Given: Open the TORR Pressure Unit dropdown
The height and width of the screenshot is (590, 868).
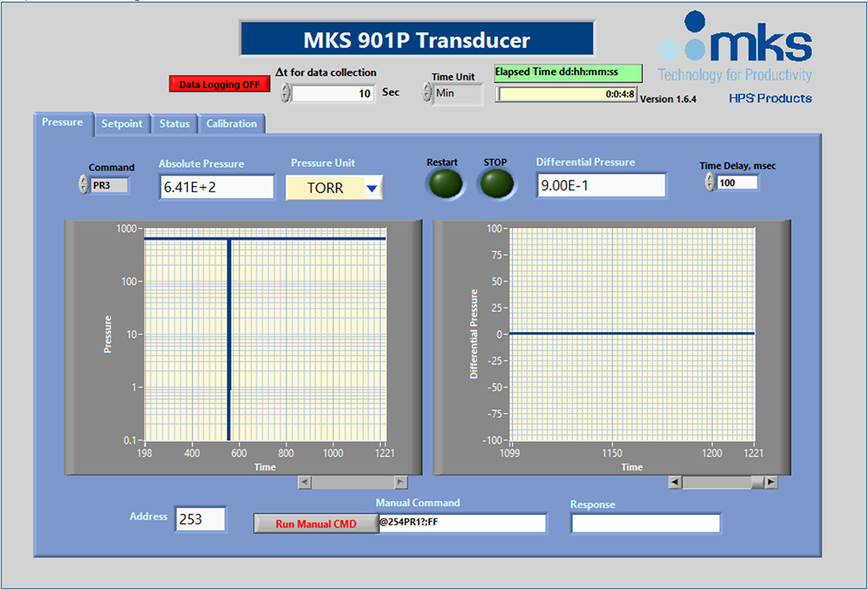Looking at the screenshot, I should tap(371, 189).
